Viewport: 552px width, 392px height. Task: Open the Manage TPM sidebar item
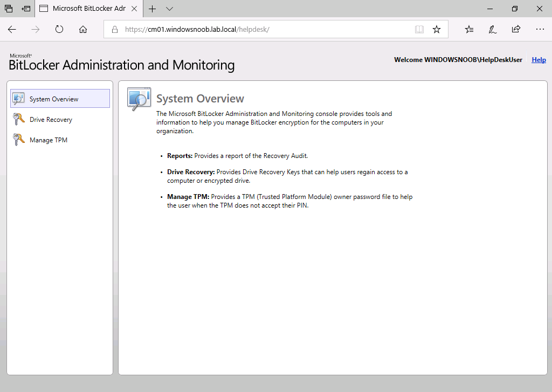pos(60,140)
